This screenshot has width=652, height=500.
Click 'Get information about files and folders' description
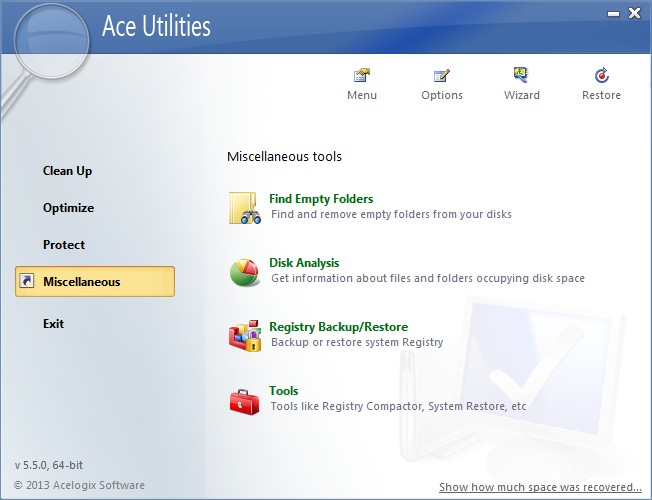point(428,278)
